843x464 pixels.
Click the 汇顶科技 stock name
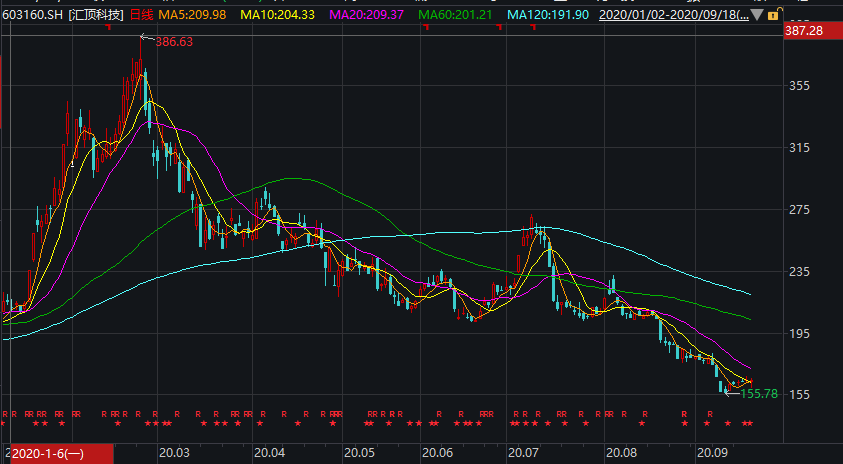point(98,15)
